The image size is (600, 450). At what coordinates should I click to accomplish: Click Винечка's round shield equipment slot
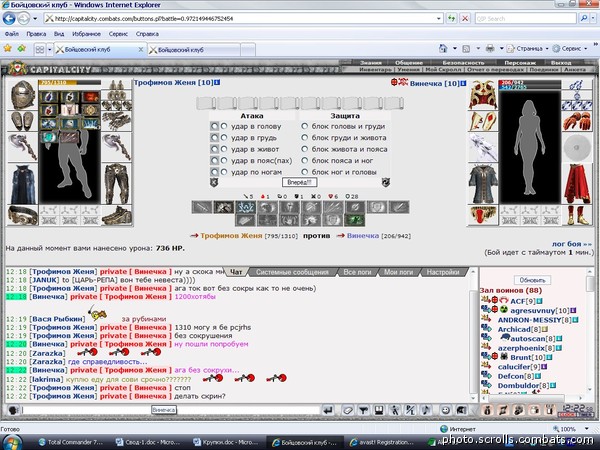(577, 147)
